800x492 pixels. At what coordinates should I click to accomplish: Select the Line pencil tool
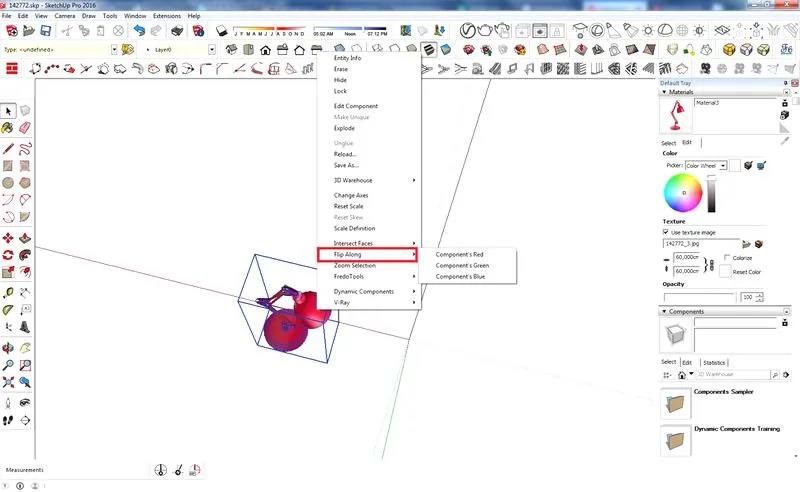coord(8,149)
